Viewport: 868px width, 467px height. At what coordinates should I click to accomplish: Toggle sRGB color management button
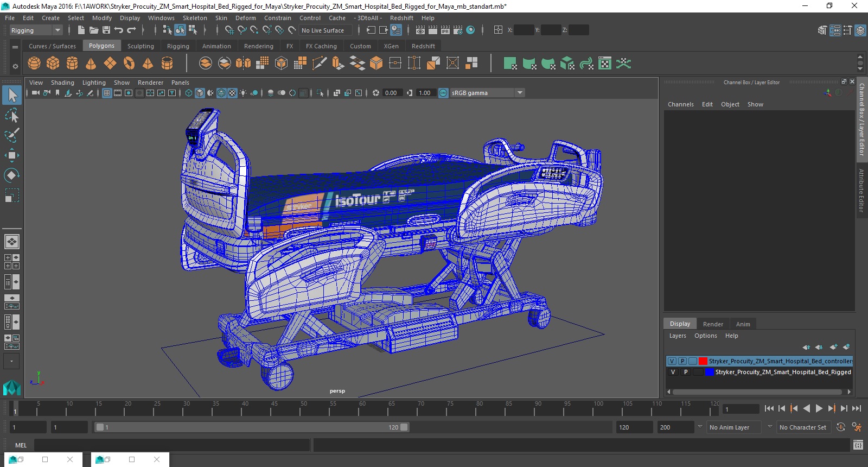[443, 93]
